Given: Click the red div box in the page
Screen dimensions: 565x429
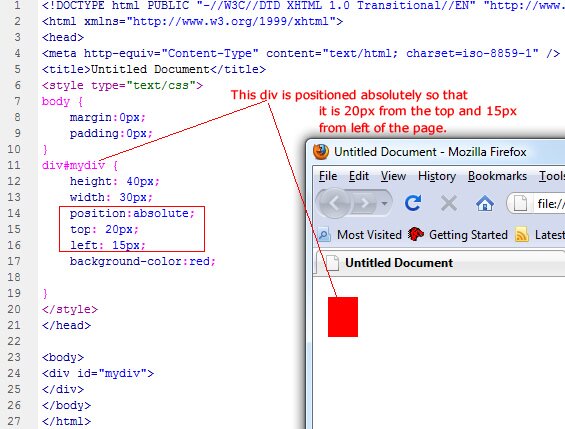Looking at the screenshot, I should (343, 317).
